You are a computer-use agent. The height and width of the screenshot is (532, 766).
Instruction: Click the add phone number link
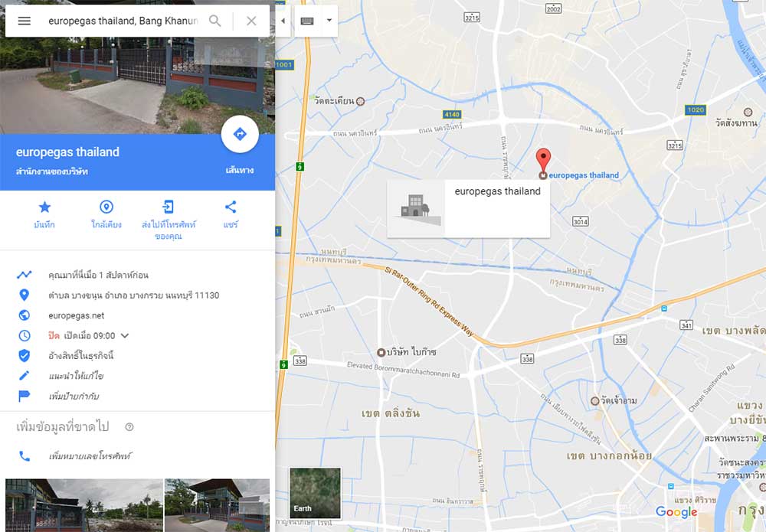tap(90, 456)
